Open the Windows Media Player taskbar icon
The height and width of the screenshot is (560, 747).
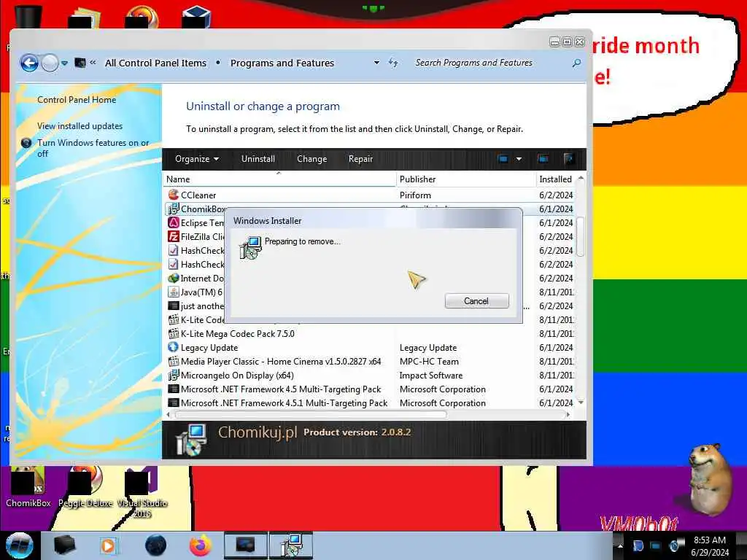click(108, 545)
